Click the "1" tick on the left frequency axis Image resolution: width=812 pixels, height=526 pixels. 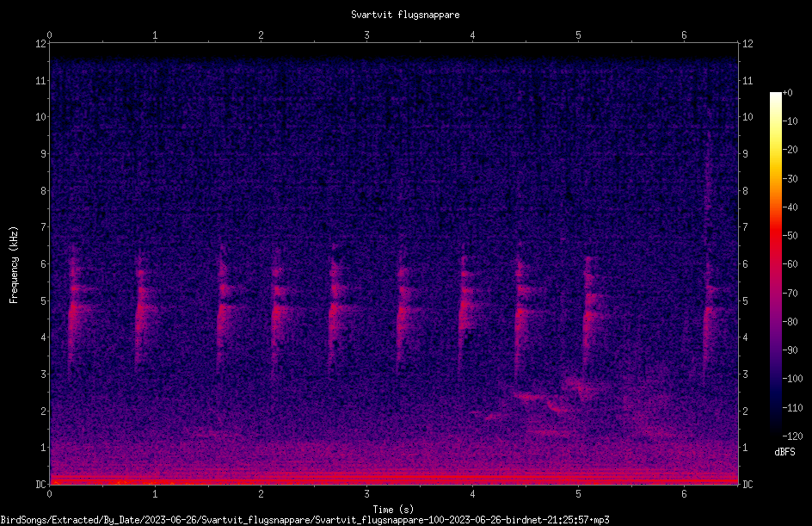(x=43, y=448)
